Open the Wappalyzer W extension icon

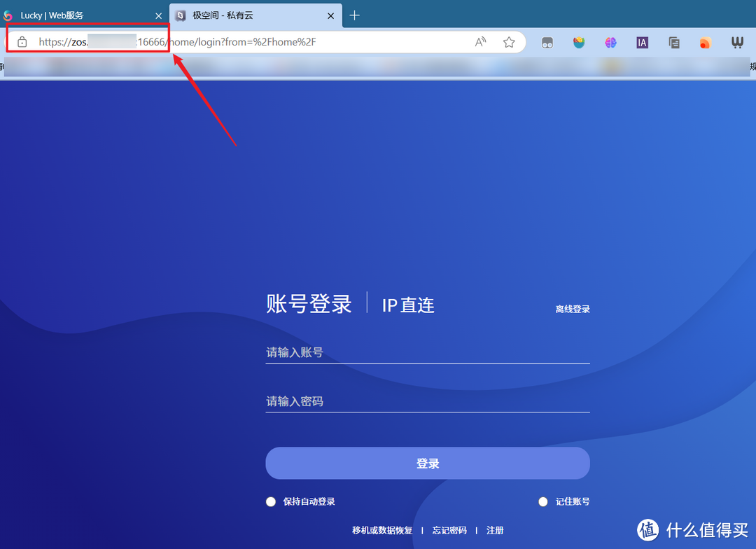[x=737, y=43]
